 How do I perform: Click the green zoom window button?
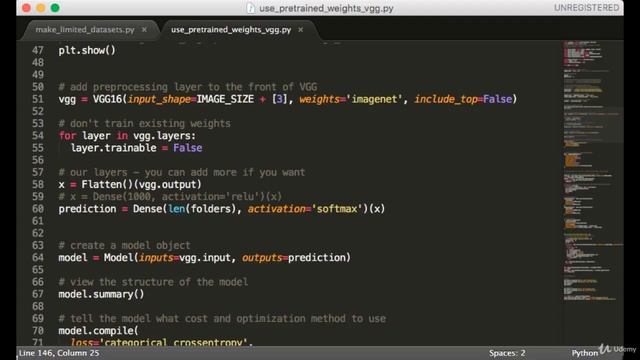pyautogui.click(x=55, y=8)
